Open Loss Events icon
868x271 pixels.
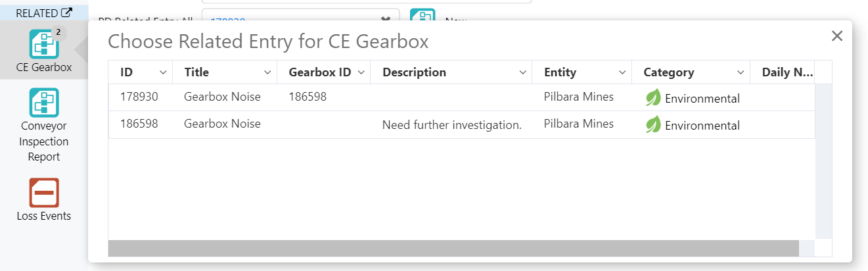(44, 193)
